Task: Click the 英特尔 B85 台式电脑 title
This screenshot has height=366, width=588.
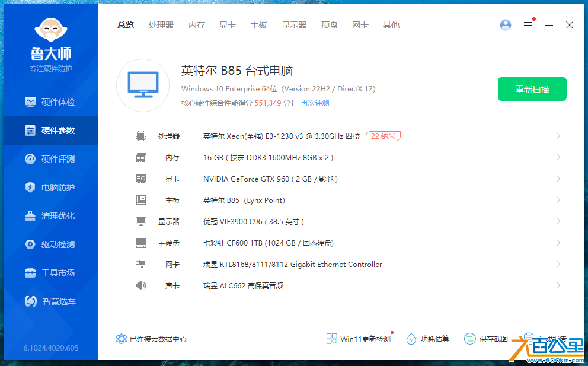Action: pyautogui.click(x=237, y=71)
